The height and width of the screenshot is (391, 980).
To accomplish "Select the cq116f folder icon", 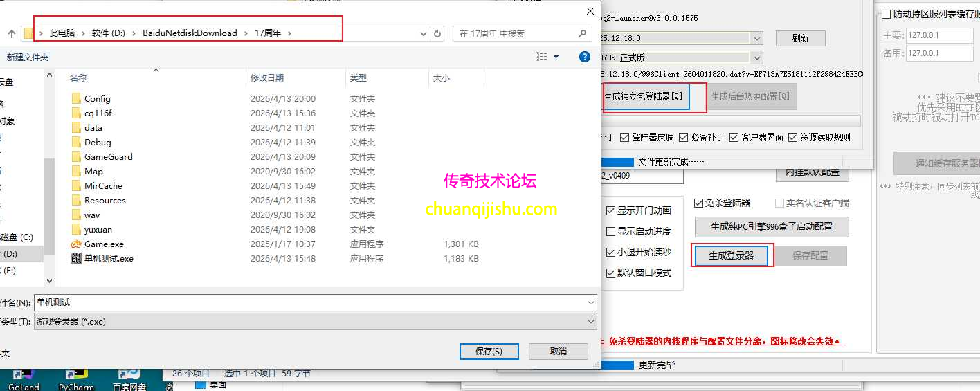I will pyautogui.click(x=76, y=113).
